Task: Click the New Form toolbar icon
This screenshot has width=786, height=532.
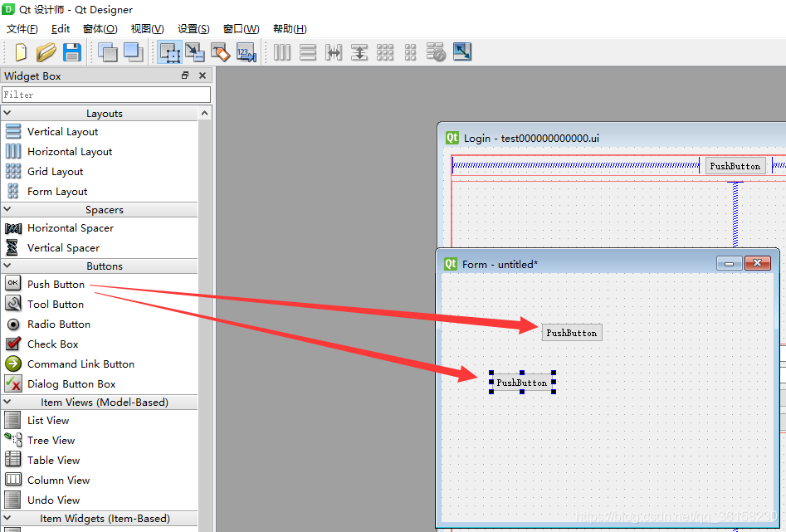Action: (21, 52)
